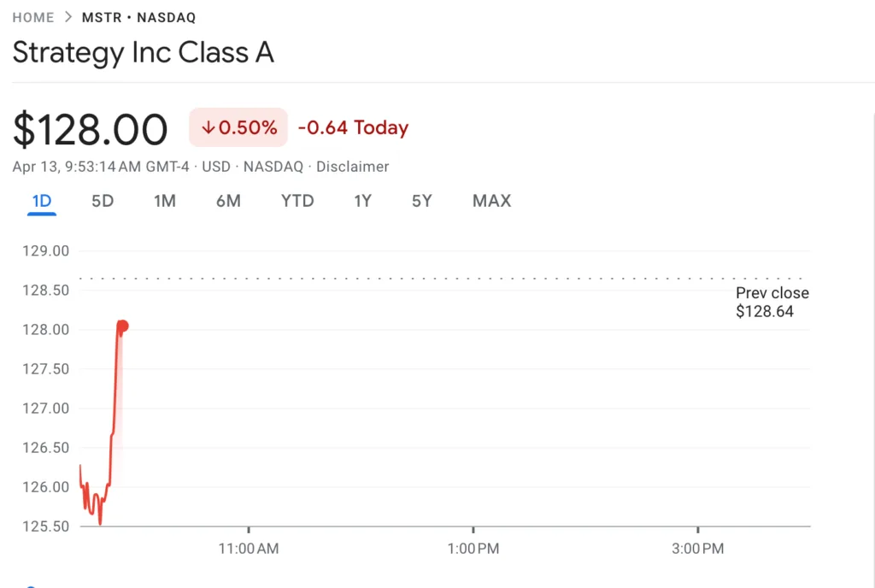The height and width of the screenshot is (588, 875).
Task: Select the 6M time range
Action: coord(228,201)
